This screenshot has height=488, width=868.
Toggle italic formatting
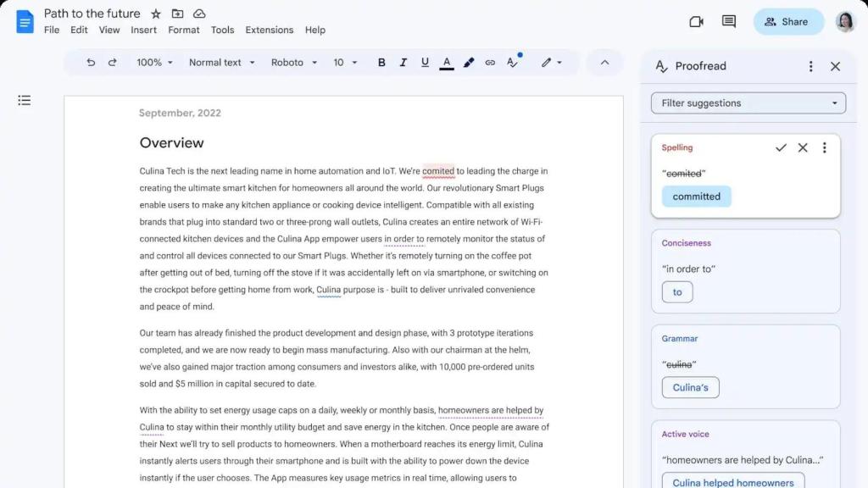pos(403,62)
